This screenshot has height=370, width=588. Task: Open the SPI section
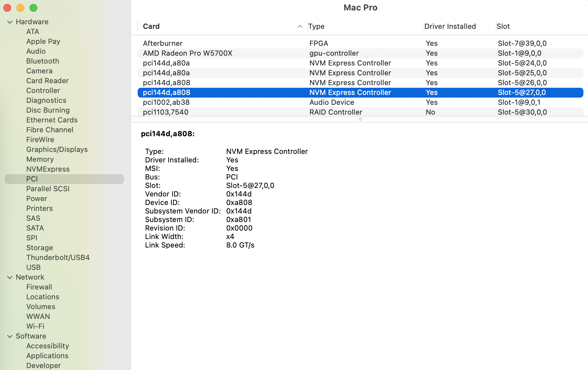pos(32,238)
